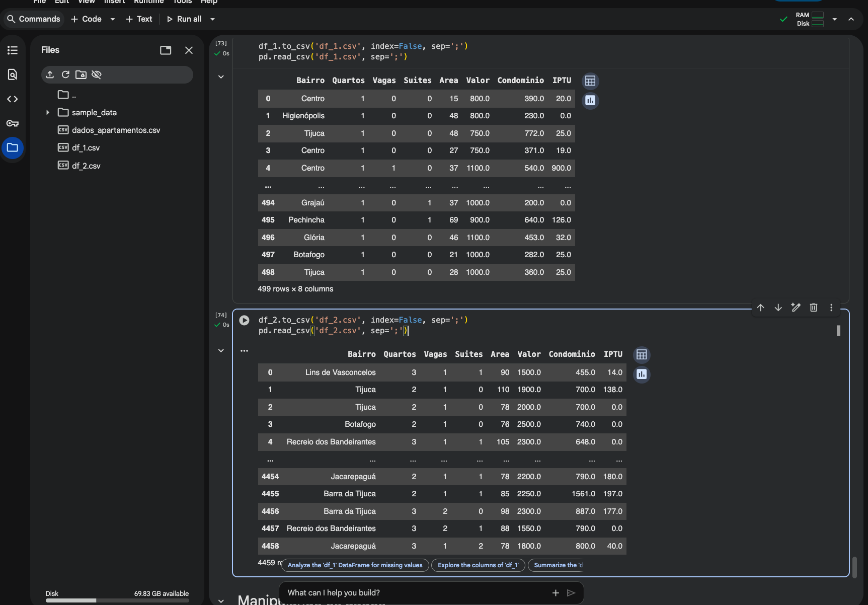Delete the selected cell with trash icon
The width and height of the screenshot is (868, 605).
click(813, 308)
